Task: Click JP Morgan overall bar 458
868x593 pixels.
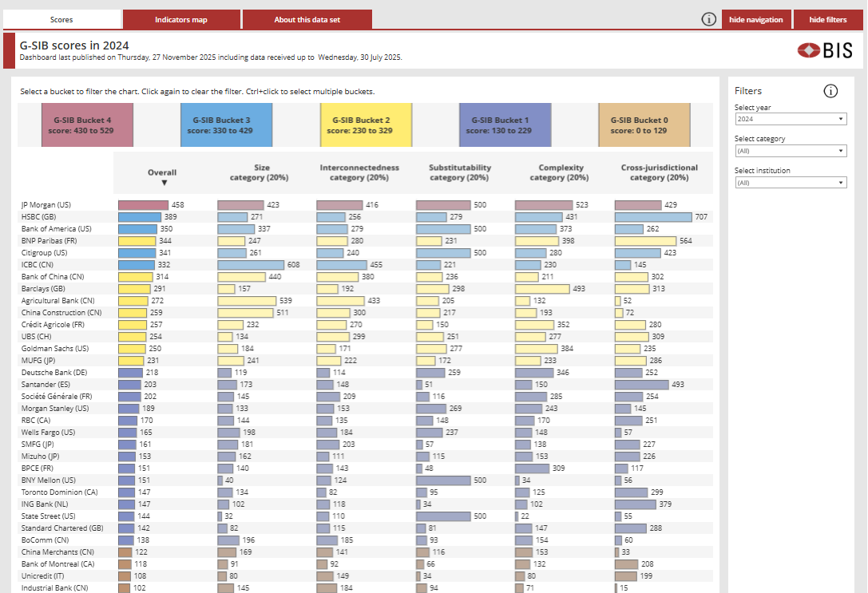Action: 144,204
